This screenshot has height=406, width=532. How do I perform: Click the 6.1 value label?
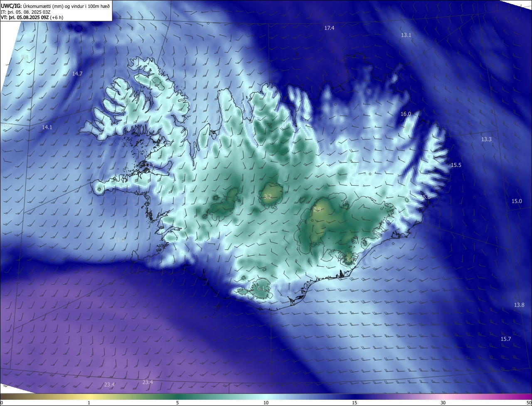(261, 289)
